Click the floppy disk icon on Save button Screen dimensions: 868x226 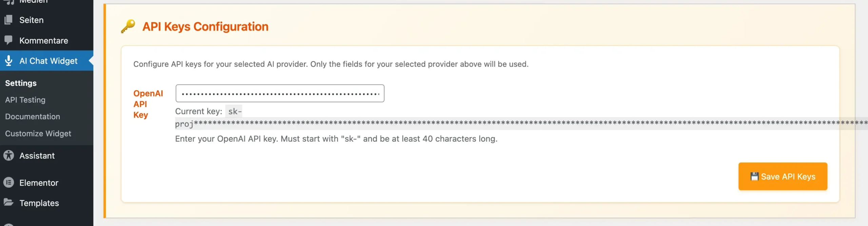754,177
